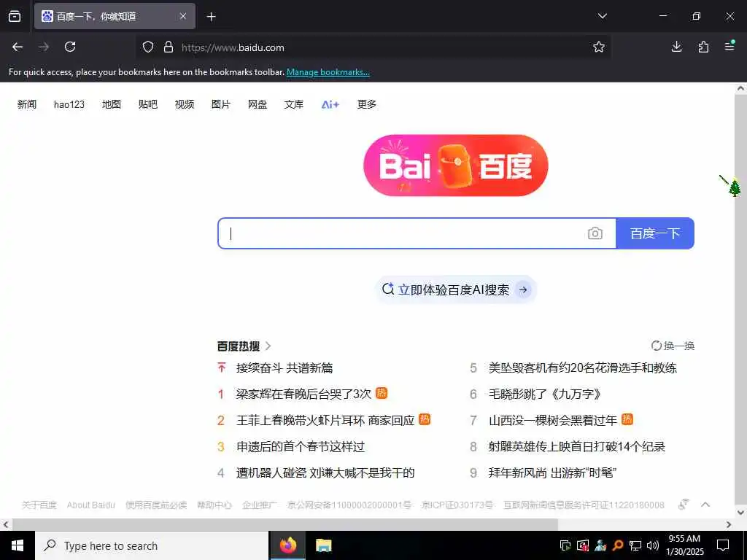
Task: Open 拜年新风尚 出游新"时髦" headline
Action: [x=553, y=472]
